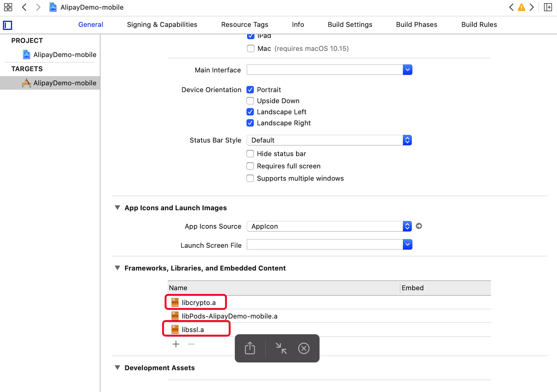The image size is (557, 392).
Task: Collapse Frameworks, Libraries, and Embedded Content
Action: (118, 268)
